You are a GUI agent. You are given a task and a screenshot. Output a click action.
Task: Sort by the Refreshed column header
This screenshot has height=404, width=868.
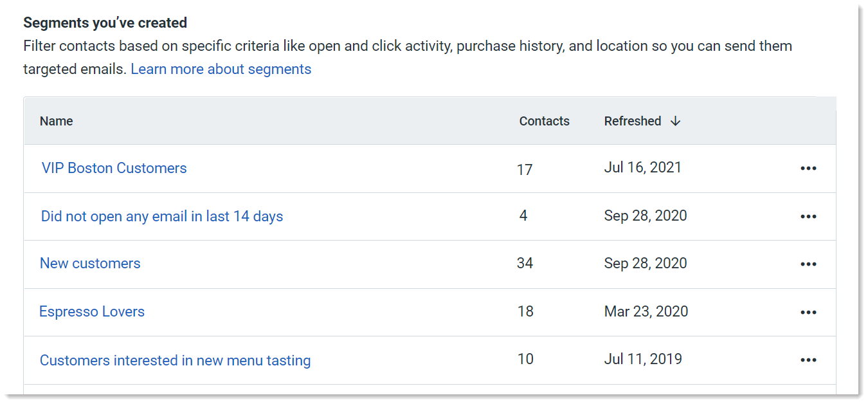[x=633, y=121]
